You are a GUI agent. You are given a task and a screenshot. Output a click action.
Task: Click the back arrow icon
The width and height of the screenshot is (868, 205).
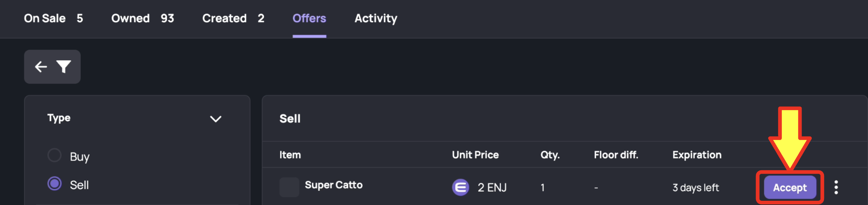(x=41, y=67)
